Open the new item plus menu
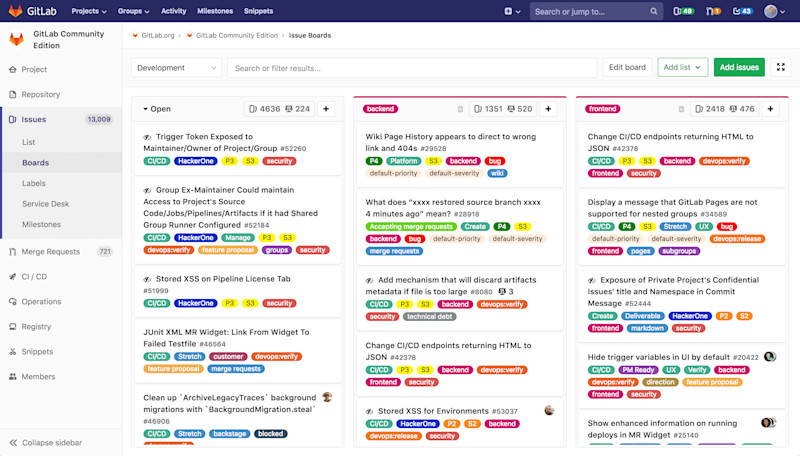 (x=512, y=11)
